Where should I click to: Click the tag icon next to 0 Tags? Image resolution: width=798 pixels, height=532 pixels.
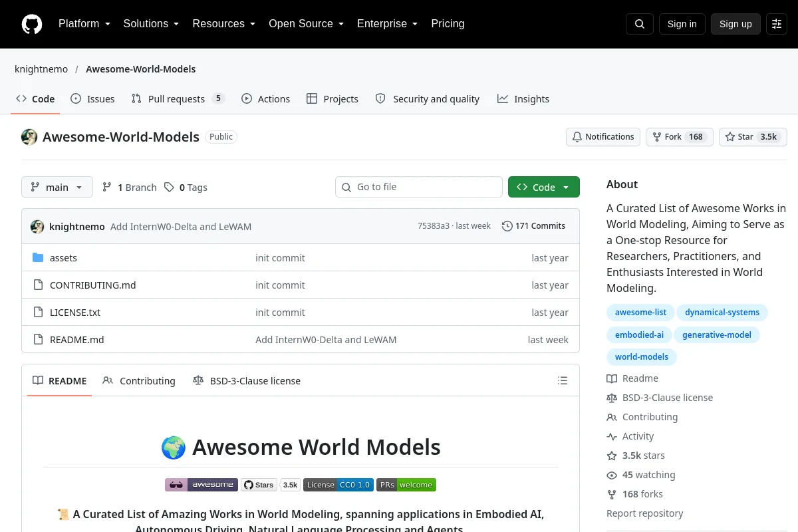click(170, 188)
